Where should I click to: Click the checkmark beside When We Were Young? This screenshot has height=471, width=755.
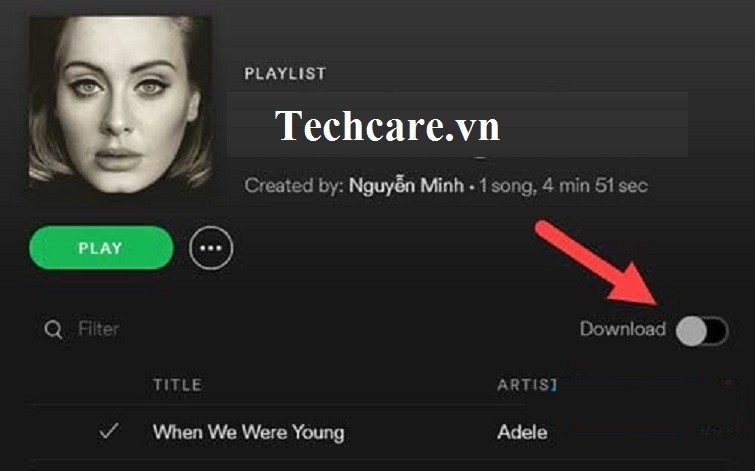[110, 432]
